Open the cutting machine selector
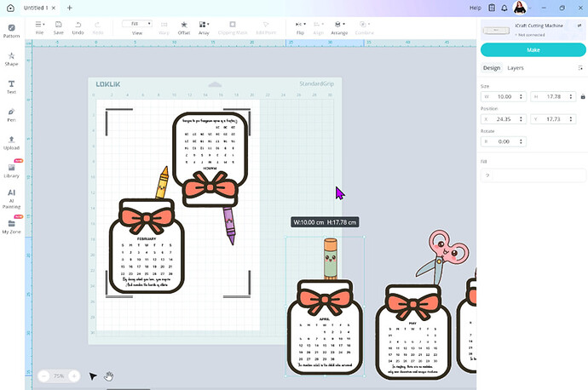 click(x=533, y=31)
